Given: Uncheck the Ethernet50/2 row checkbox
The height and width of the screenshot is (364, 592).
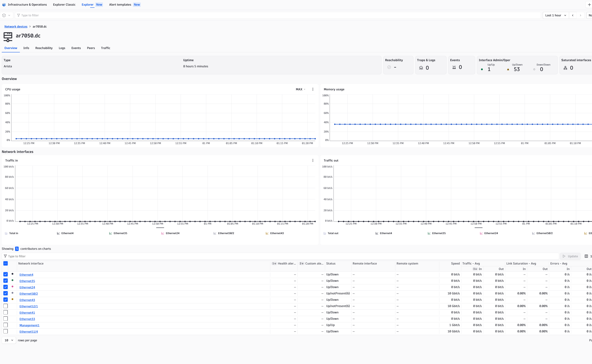Looking at the screenshot, I should 5,293.
